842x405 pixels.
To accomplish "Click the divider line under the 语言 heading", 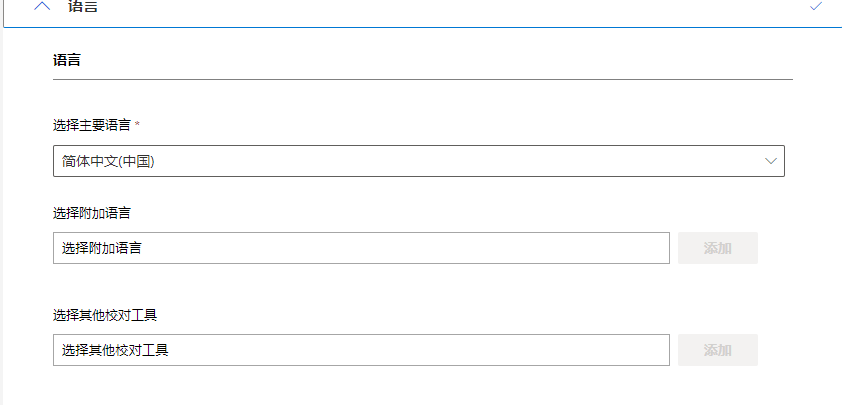I will click(x=423, y=79).
